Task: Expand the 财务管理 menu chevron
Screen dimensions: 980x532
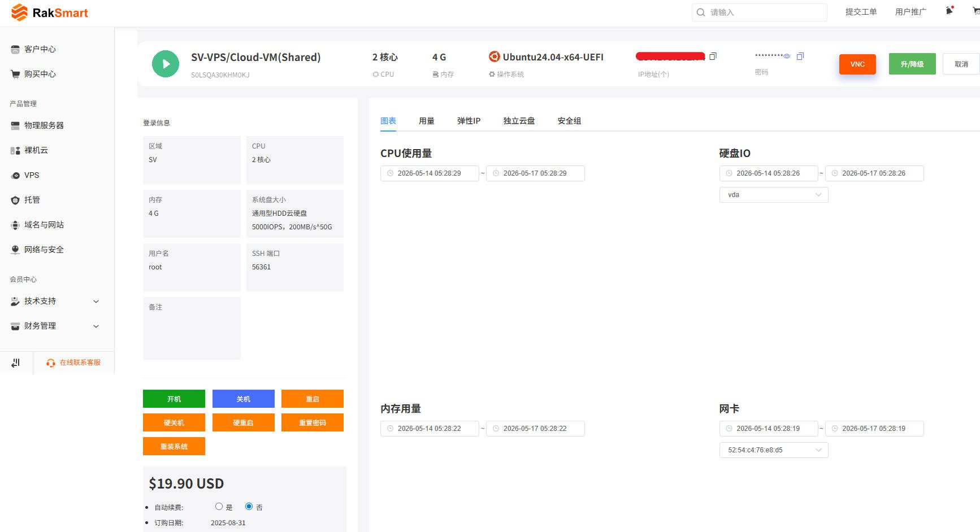Action: click(96, 326)
